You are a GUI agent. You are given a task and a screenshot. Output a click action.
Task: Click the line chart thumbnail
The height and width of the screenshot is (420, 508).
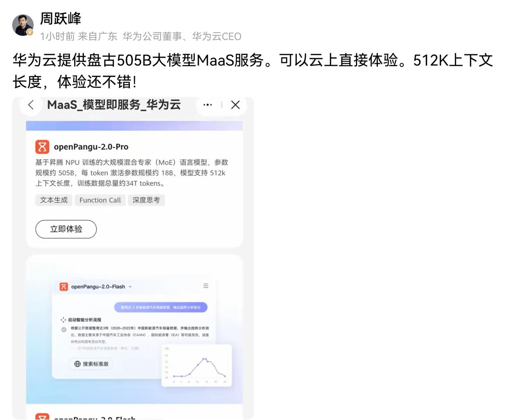[x=197, y=365]
